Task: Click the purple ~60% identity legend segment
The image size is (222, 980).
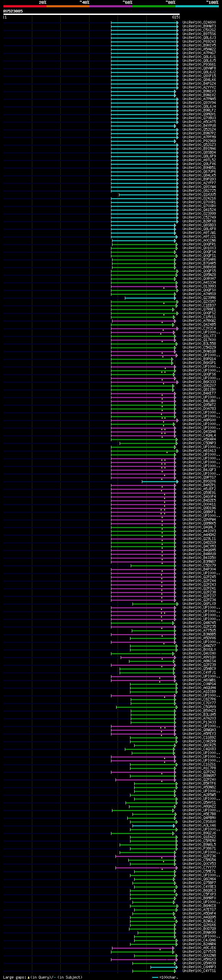Action: click(111, 6)
